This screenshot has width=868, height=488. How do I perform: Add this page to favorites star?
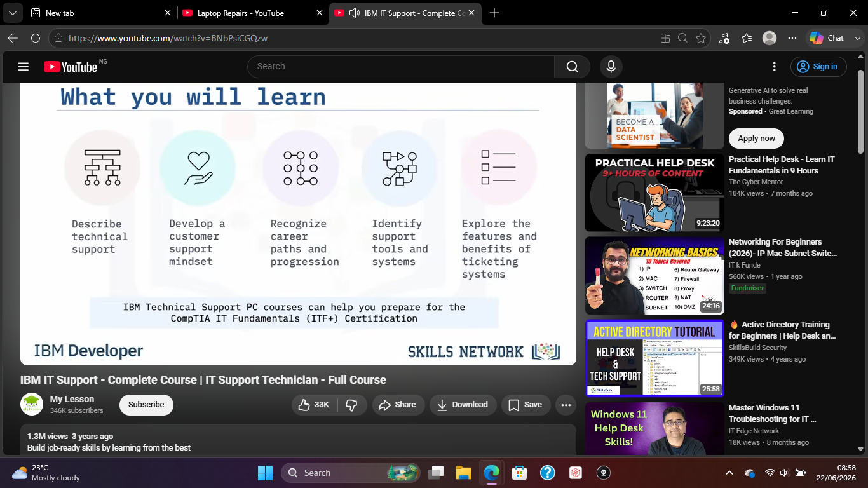[701, 38]
